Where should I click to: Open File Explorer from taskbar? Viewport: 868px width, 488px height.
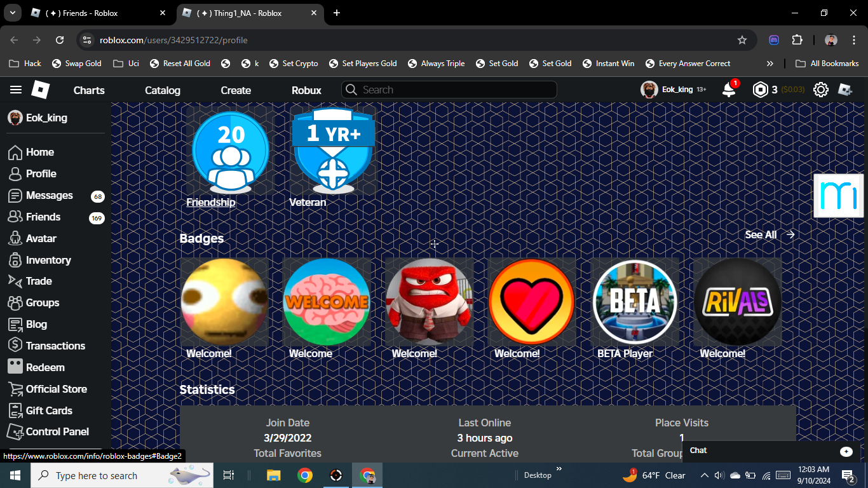(x=274, y=475)
